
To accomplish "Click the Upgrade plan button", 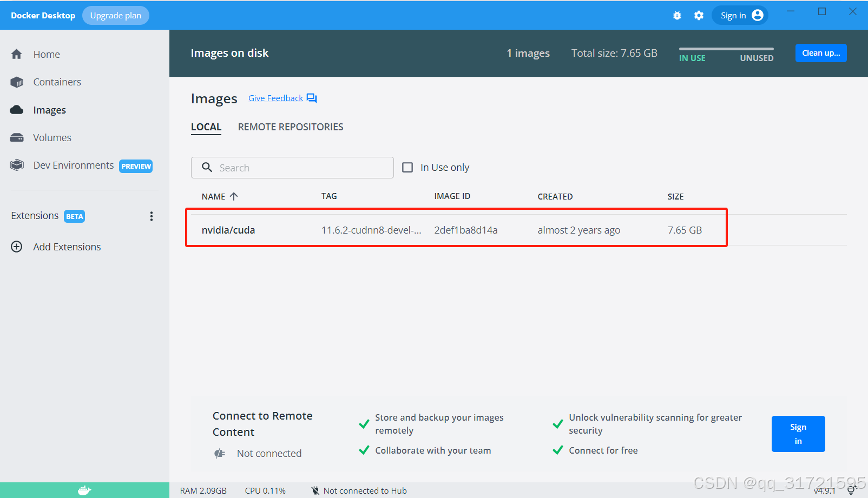I will click(x=115, y=16).
